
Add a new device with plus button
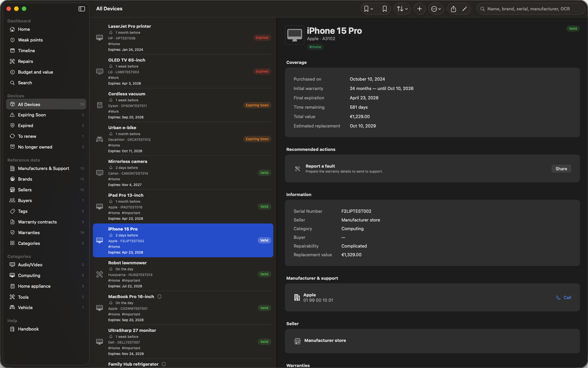point(420,9)
